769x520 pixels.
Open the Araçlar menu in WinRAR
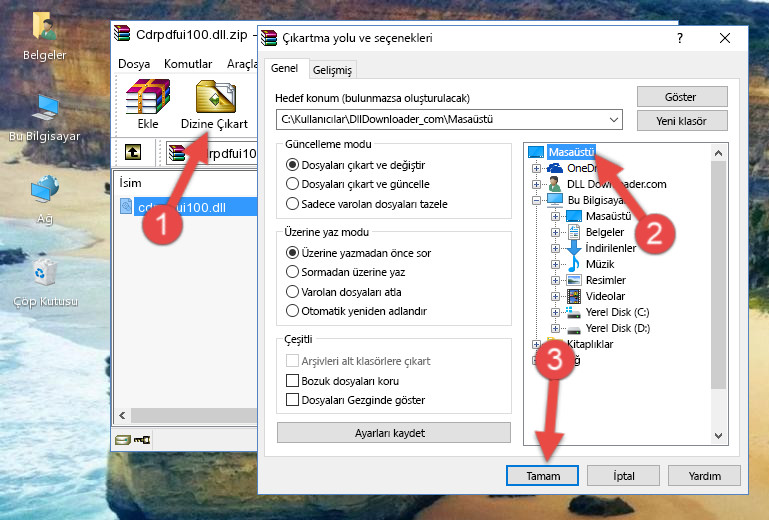242,64
